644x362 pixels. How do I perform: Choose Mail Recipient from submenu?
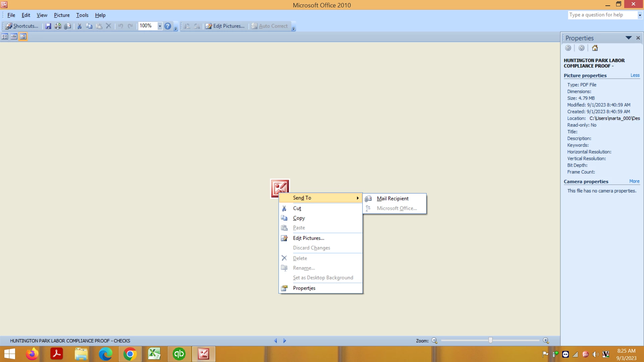click(392, 198)
